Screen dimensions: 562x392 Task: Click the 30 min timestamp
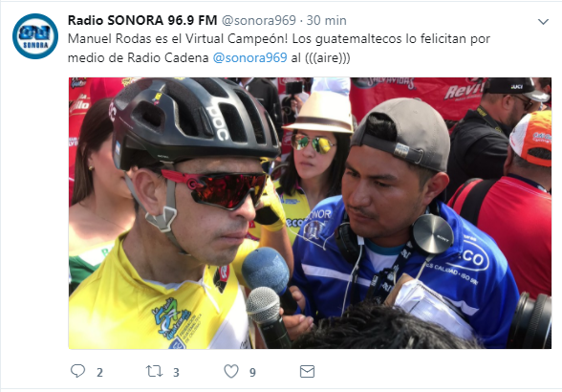click(x=326, y=20)
